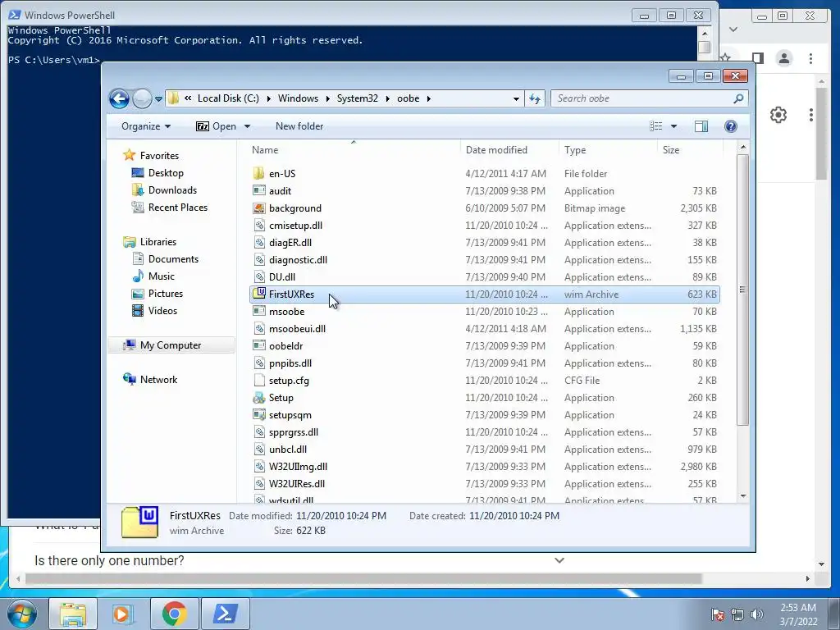Open Windows Explorer from taskbar

tap(73, 614)
